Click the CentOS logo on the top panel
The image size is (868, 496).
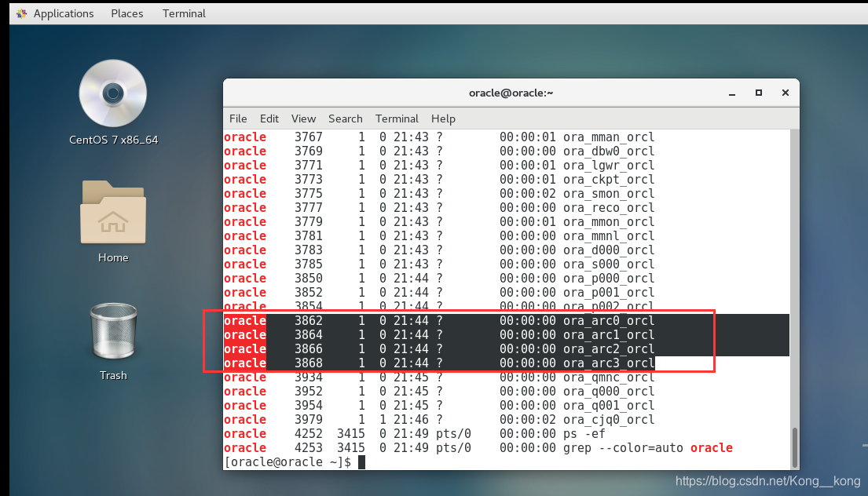point(21,13)
